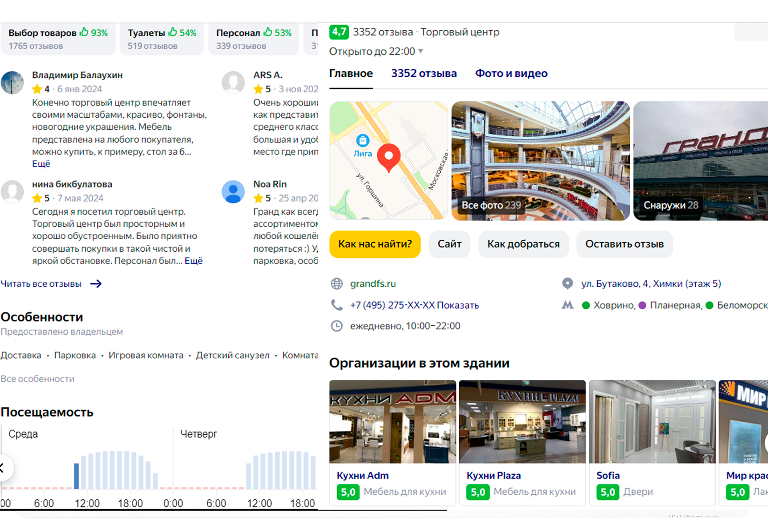Screen dimensions: 768x532
Task: Open the map thumbnail
Action: [x=389, y=161]
